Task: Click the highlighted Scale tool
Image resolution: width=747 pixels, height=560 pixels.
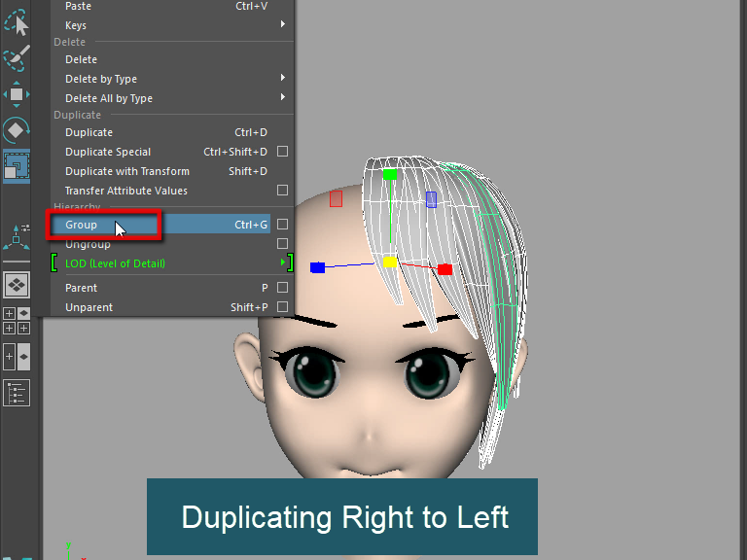Action: coord(17,166)
